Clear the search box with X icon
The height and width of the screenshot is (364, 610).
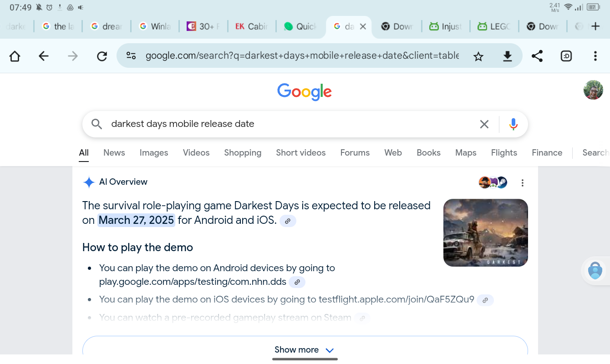click(484, 124)
